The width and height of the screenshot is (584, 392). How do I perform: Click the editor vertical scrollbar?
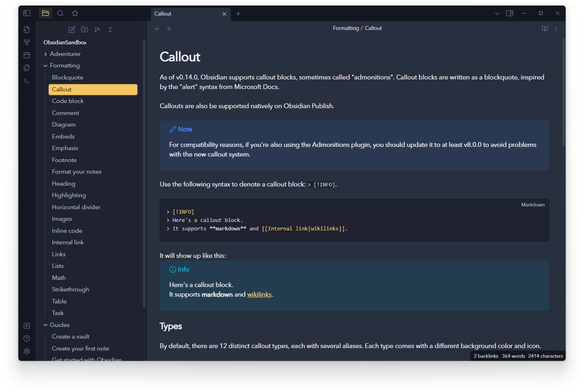point(564,92)
